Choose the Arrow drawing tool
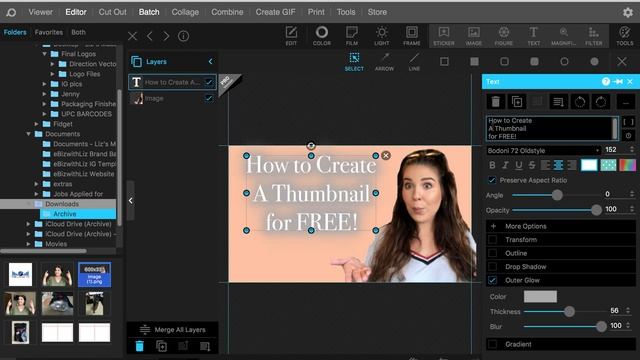This screenshot has height=360, width=640. click(384, 62)
